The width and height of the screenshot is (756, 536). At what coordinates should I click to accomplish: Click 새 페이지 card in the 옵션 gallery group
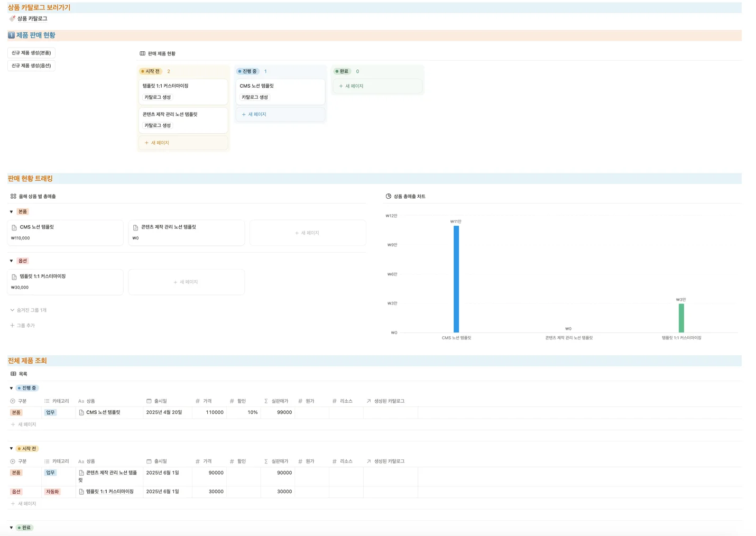click(x=186, y=282)
